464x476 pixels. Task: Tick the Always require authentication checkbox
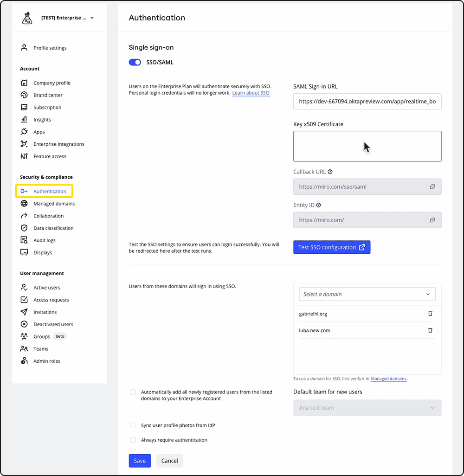point(133,440)
